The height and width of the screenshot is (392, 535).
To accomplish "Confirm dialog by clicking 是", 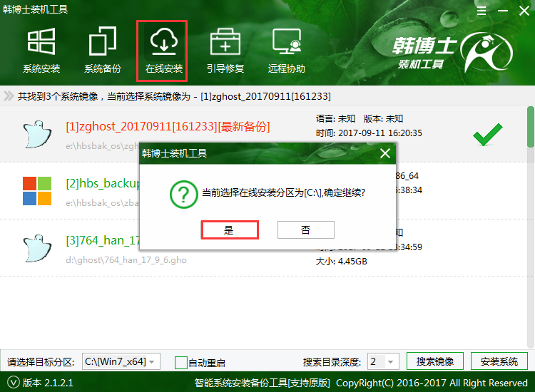I will 229,229.
